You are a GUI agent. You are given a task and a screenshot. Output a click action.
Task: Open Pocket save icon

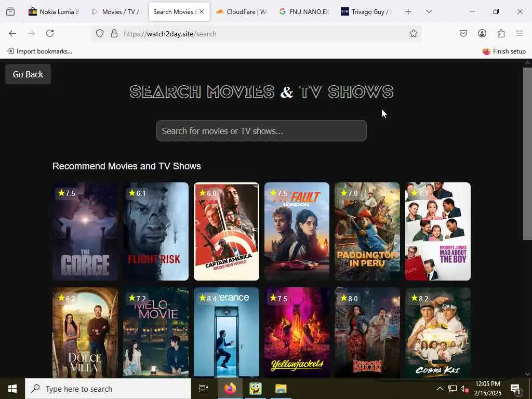(x=463, y=33)
